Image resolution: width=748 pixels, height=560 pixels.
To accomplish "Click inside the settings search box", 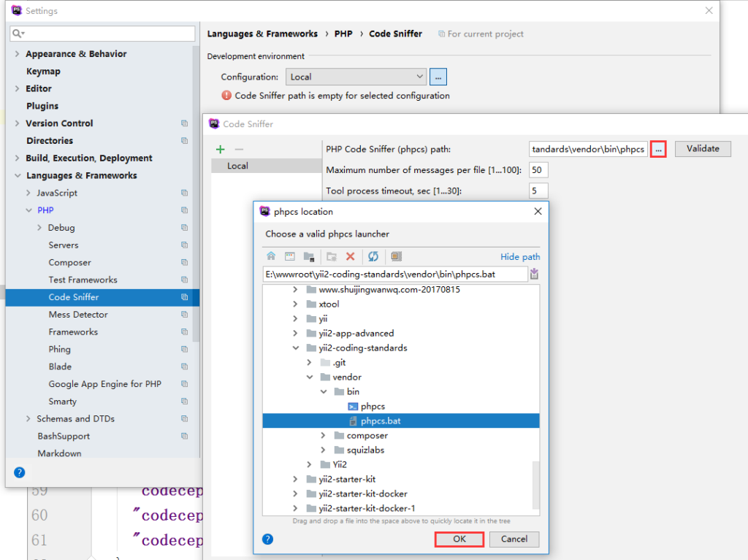I will [x=102, y=34].
